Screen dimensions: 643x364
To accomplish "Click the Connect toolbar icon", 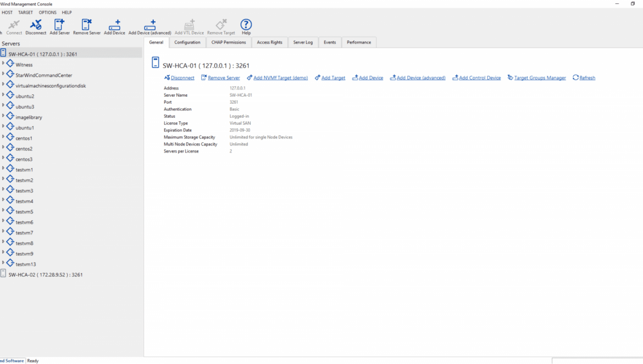I will coord(14,25).
